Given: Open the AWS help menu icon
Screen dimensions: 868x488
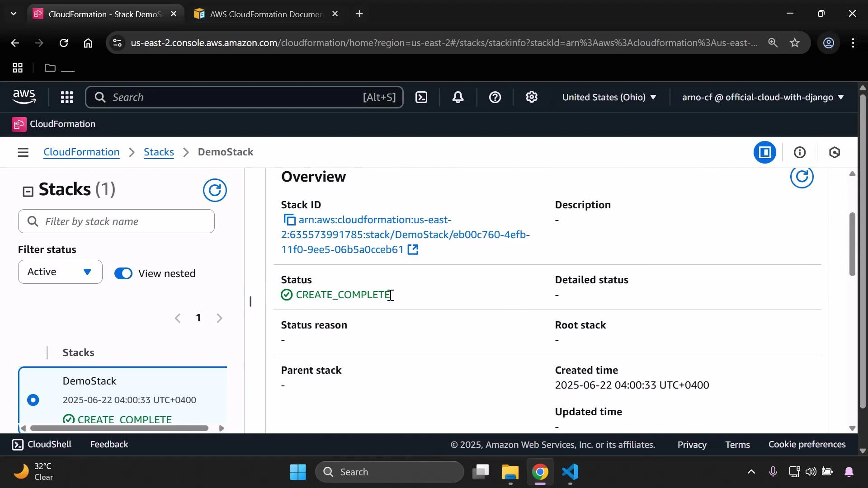Looking at the screenshot, I should [495, 97].
